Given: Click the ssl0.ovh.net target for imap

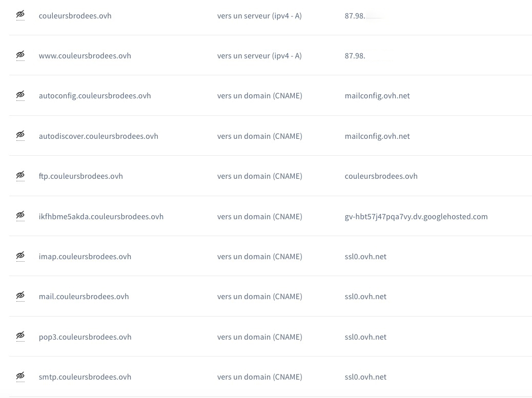Looking at the screenshot, I should click(365, 257).
